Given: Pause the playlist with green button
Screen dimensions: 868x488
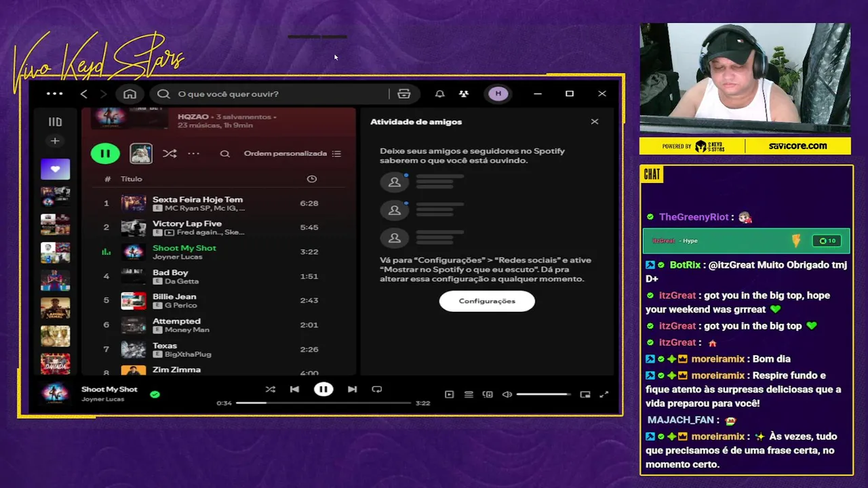Looking at the screenshot, I should pos(105,154).
